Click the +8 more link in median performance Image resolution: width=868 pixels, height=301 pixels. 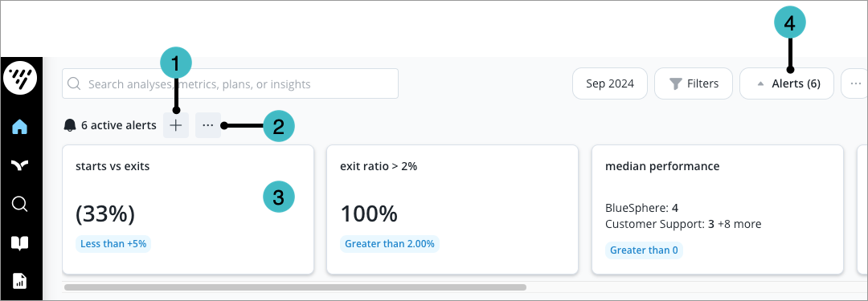pyautogui.click(x=739, y=224)
